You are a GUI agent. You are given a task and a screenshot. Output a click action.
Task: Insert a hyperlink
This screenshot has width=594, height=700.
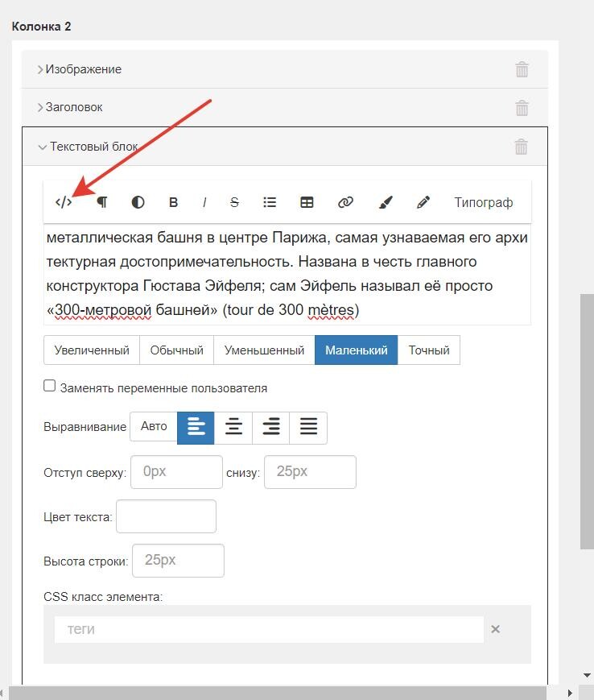pos(345,202)
